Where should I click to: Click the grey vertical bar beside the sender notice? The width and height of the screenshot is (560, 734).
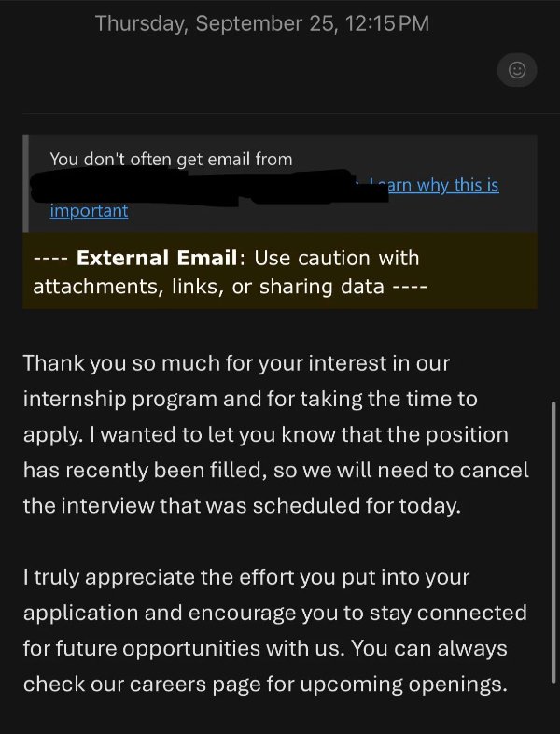click(27, 183)
